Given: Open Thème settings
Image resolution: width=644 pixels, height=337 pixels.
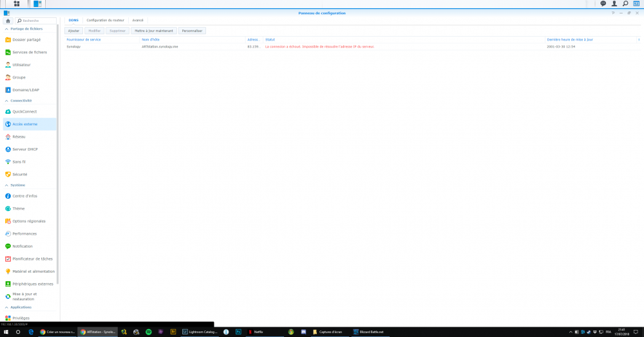Looking at the screenshot, I should pyautogui.click(x=30, y=208).
